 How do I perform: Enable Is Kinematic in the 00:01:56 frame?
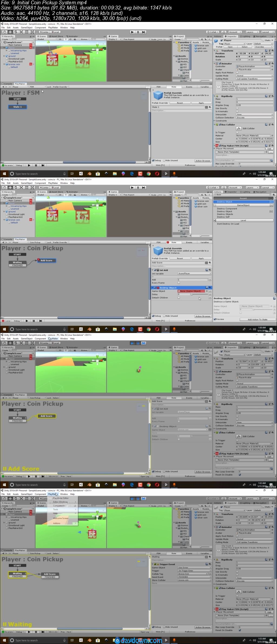237,111
